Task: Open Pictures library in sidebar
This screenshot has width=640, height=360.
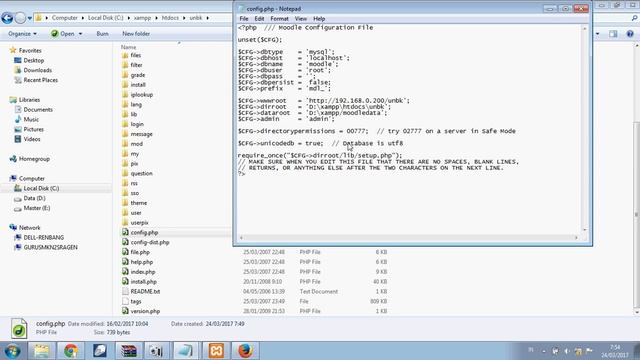Action: [33, 129]
